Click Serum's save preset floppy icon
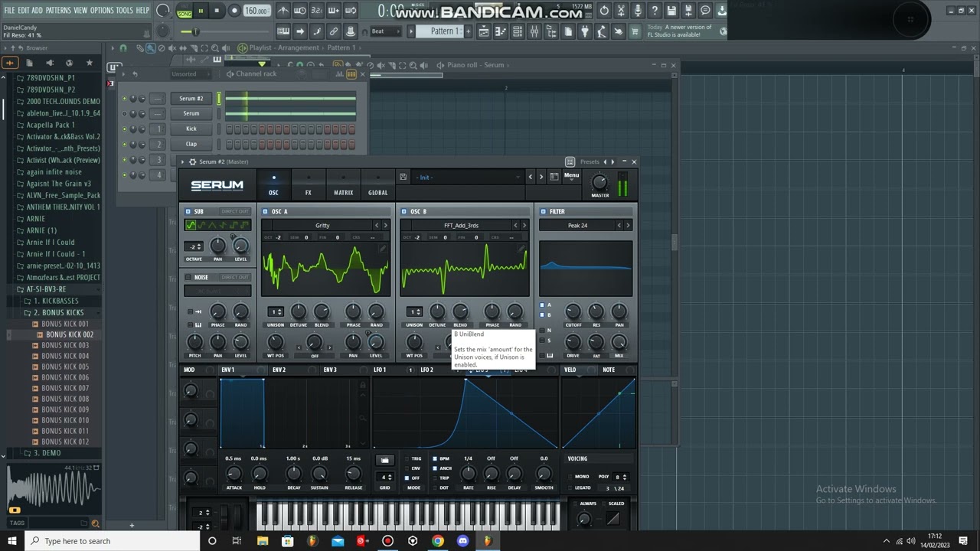Image resolution: width=980 pixels, height=551 pixels. [x=403, y=177]
